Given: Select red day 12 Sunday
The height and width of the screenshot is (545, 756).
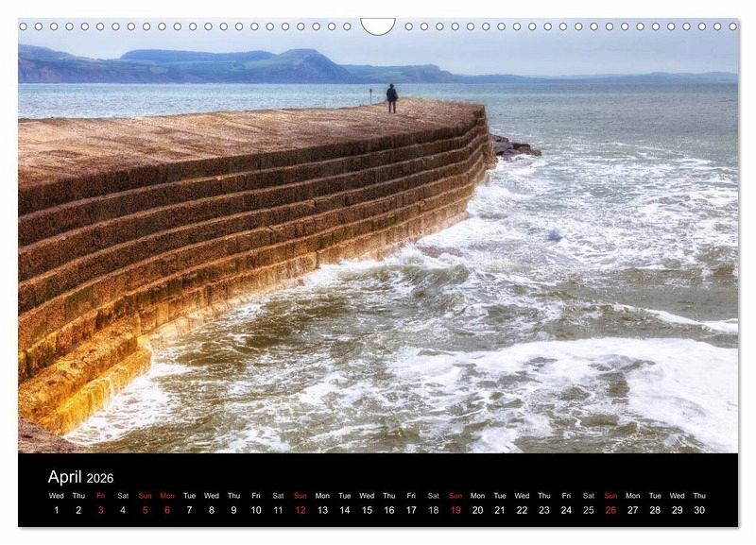Looking at the screenshot, I should click(301, 510).
